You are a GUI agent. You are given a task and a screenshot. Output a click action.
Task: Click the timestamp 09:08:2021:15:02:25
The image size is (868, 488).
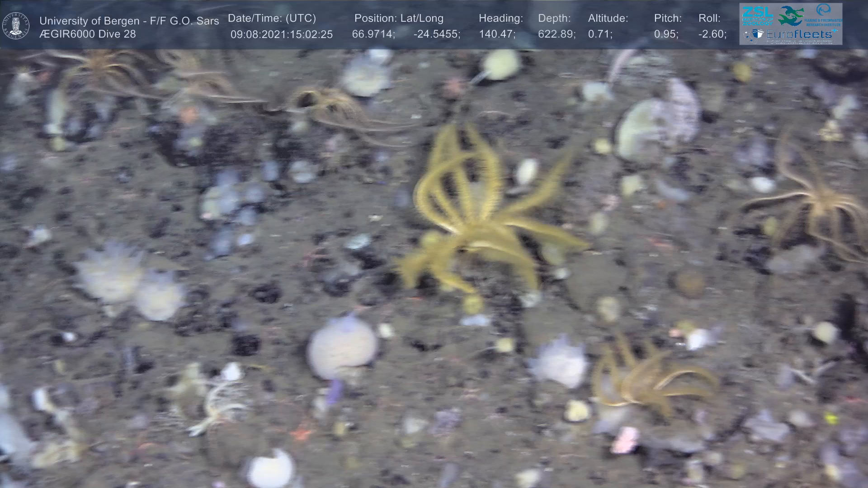point(281,34)
